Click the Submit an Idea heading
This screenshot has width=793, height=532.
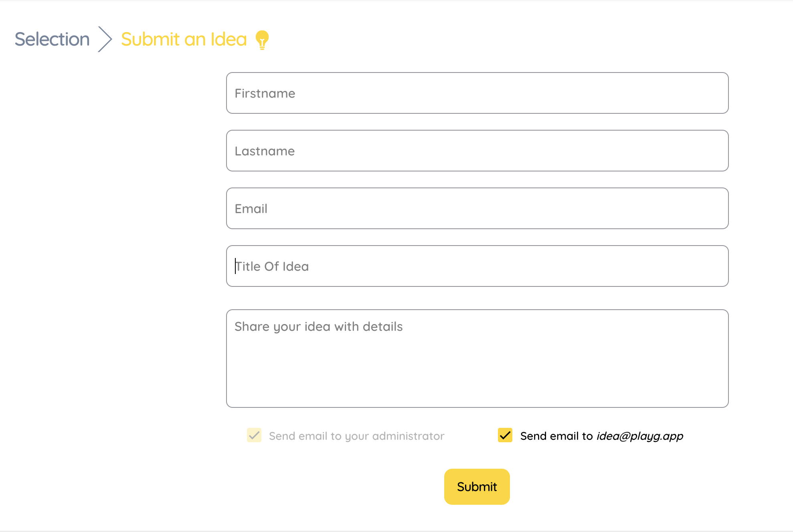point(184,39)
